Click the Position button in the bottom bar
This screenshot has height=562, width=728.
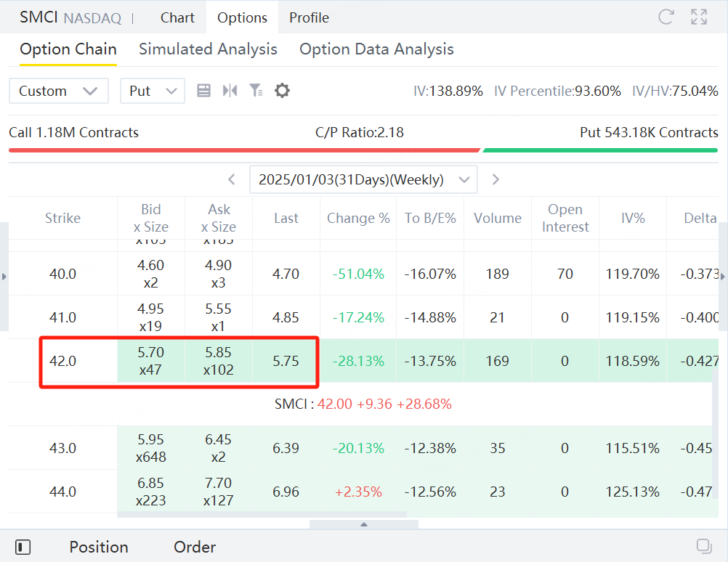tap(99, 547)
